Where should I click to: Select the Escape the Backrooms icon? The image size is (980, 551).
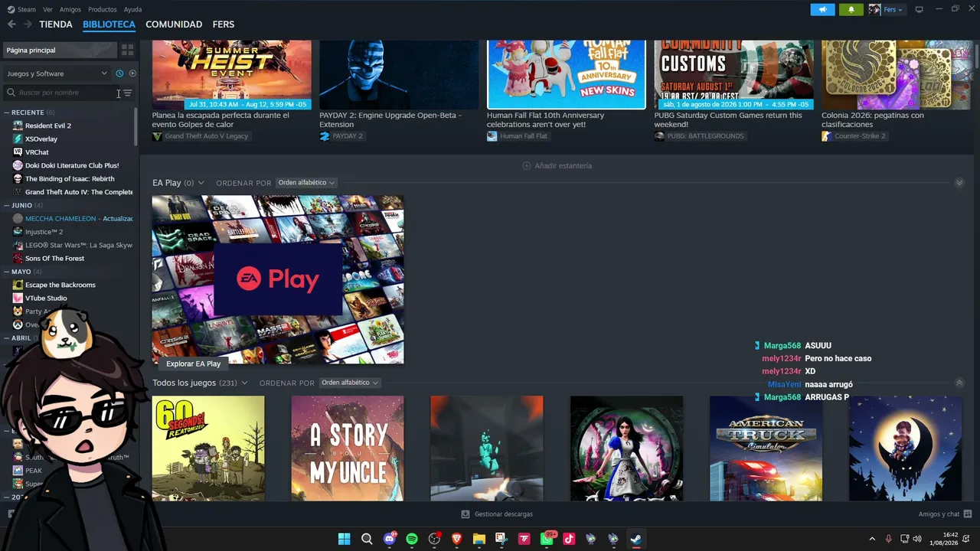(x=18, y=285)
